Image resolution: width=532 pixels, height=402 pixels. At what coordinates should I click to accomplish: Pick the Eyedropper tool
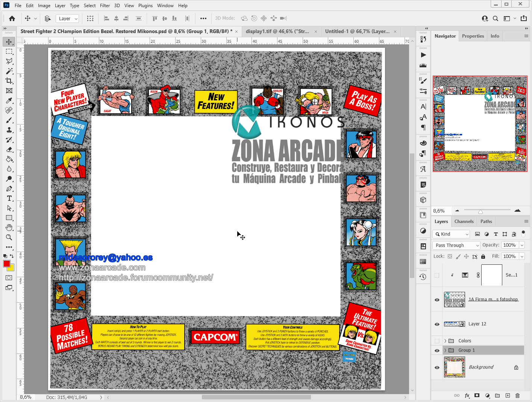9,100
